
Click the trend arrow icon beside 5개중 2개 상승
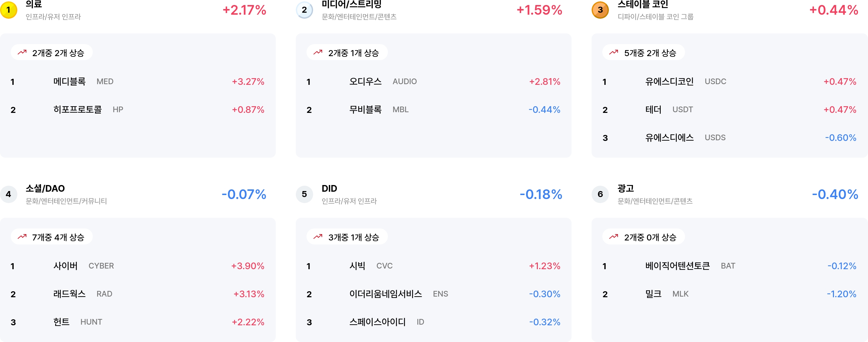(614, 52)
